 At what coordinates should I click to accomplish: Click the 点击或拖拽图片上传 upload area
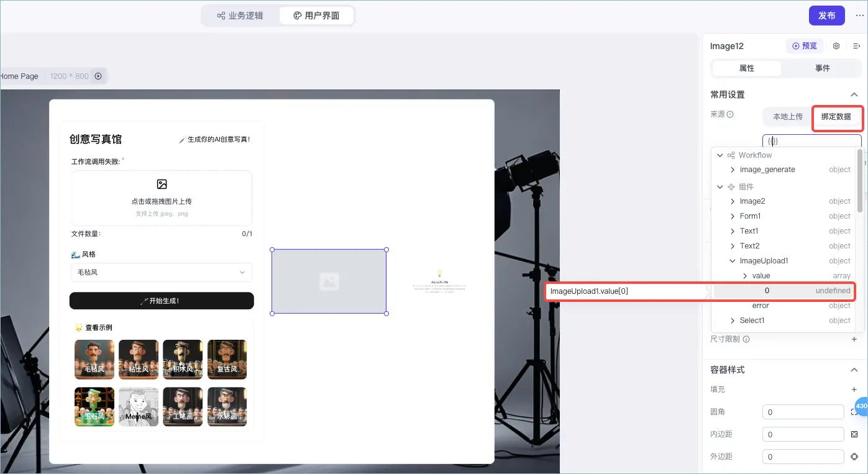coord(162,198)
